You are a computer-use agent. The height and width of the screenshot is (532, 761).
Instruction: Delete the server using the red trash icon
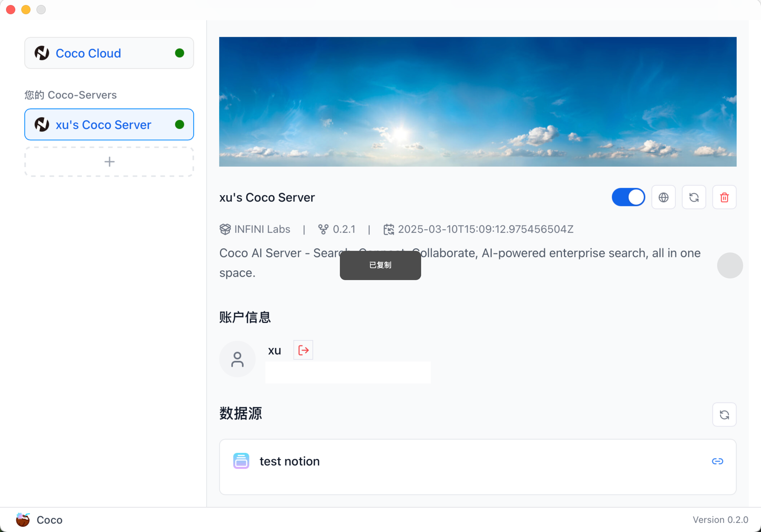tap(724, 198)
